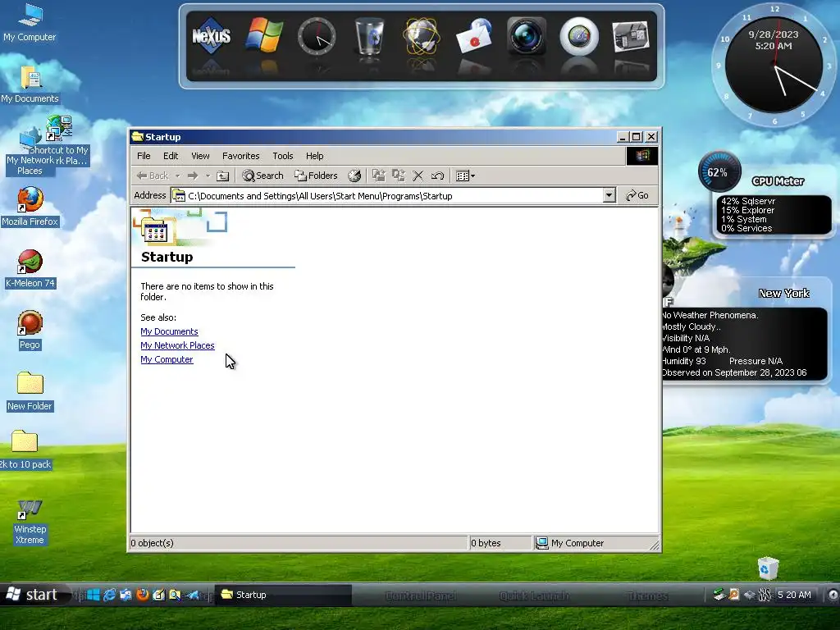Image resolution: width=840 pixels, height=630 pixels.
Task: Open the house blueprint icon in the dock
Action: [x=631, y=36]
